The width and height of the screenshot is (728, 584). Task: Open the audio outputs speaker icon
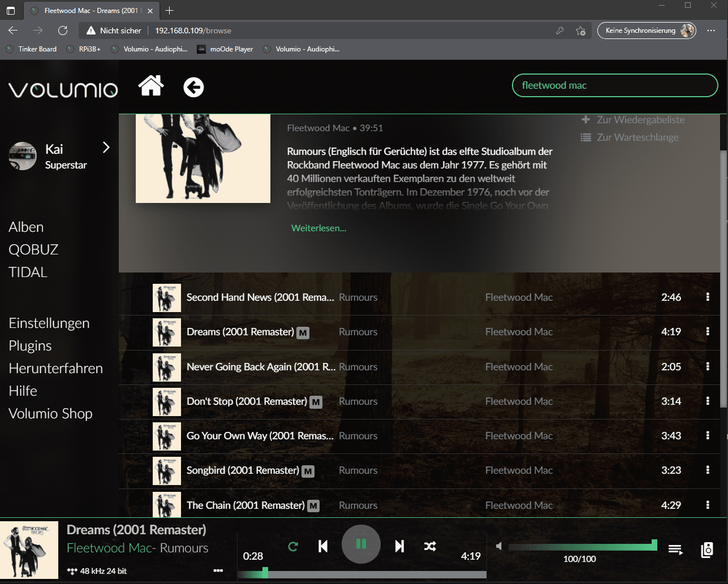[707, 550]
